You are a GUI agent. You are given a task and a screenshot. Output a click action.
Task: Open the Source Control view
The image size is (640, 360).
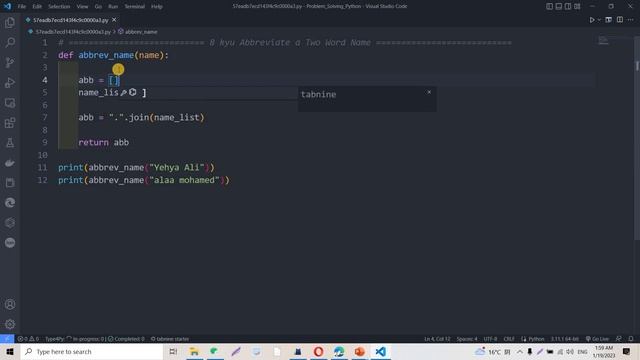pos(10,62)
